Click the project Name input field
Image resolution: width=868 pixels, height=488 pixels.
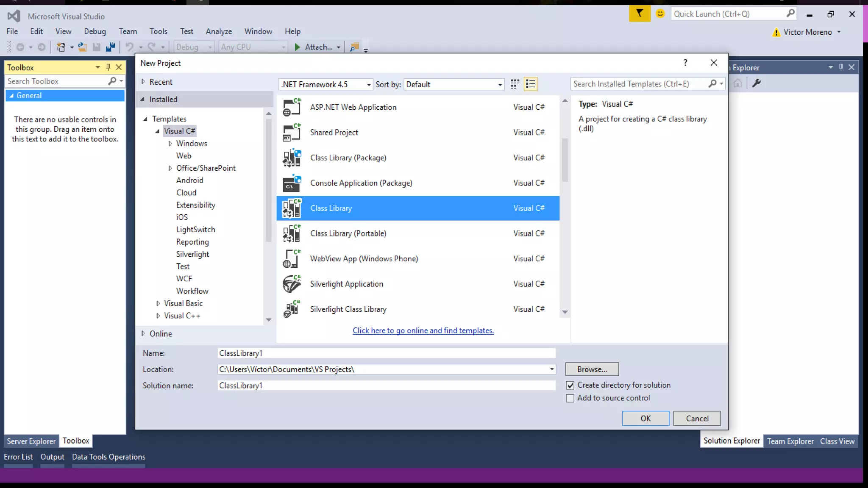click(x=386, y=353)
